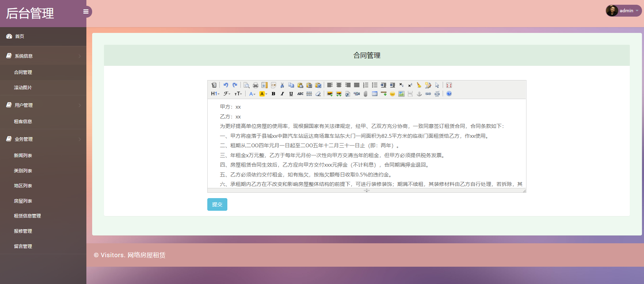Open the admin user dropdown

[x=624, y=11]
